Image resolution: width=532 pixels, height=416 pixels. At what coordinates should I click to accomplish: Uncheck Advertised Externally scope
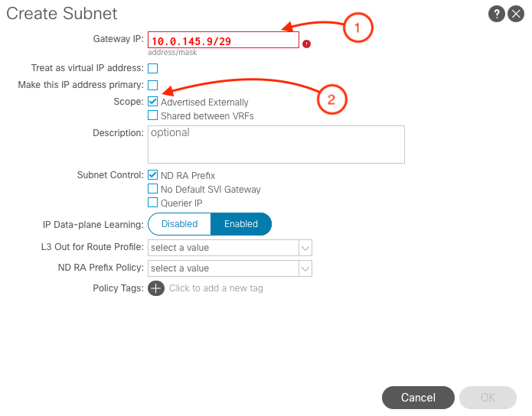point(153,102)
